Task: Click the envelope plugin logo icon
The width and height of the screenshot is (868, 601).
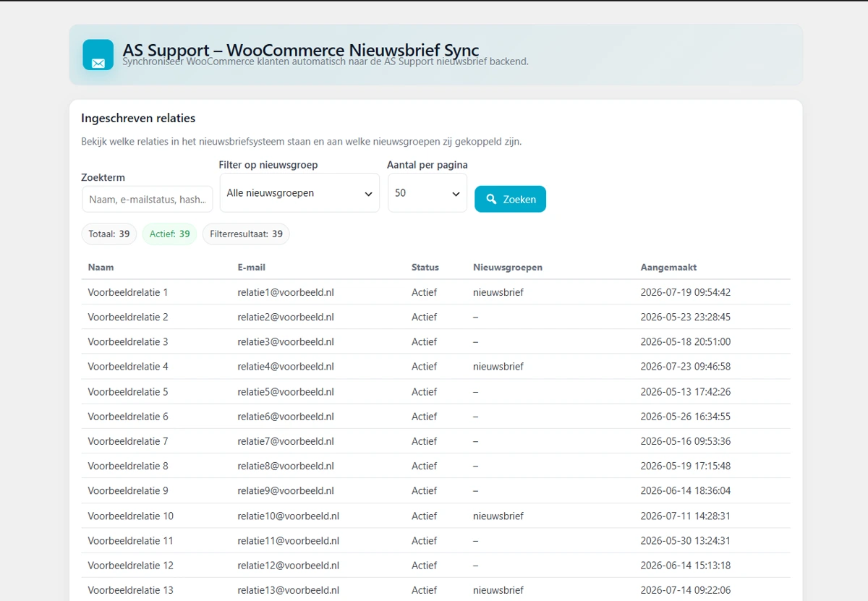Action: 98,55
